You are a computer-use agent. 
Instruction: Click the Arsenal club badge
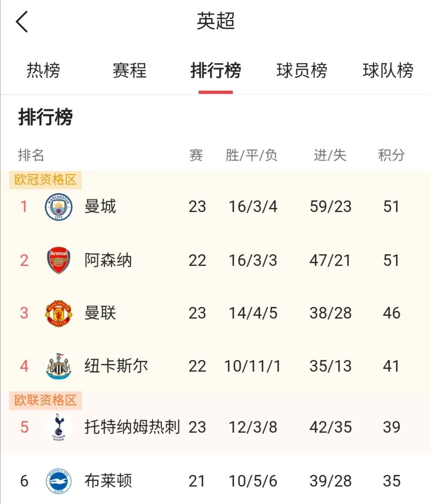pos(58,260)
